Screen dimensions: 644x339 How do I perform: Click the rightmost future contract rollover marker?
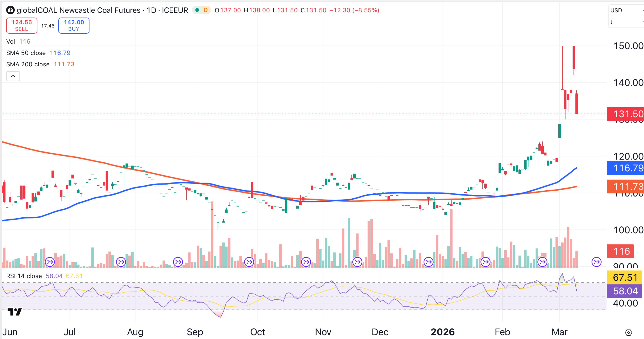[596, 262]
